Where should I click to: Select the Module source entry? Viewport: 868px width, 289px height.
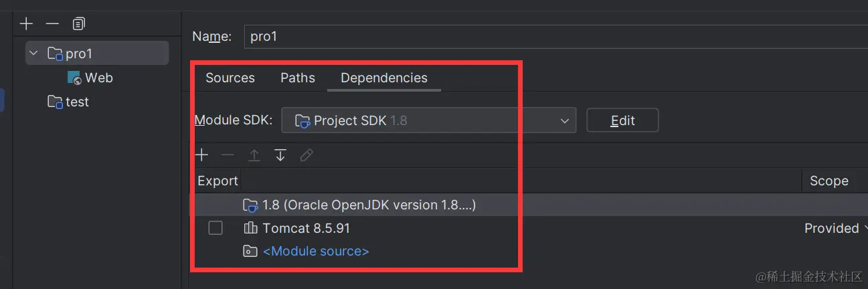(x=315, y=251)
